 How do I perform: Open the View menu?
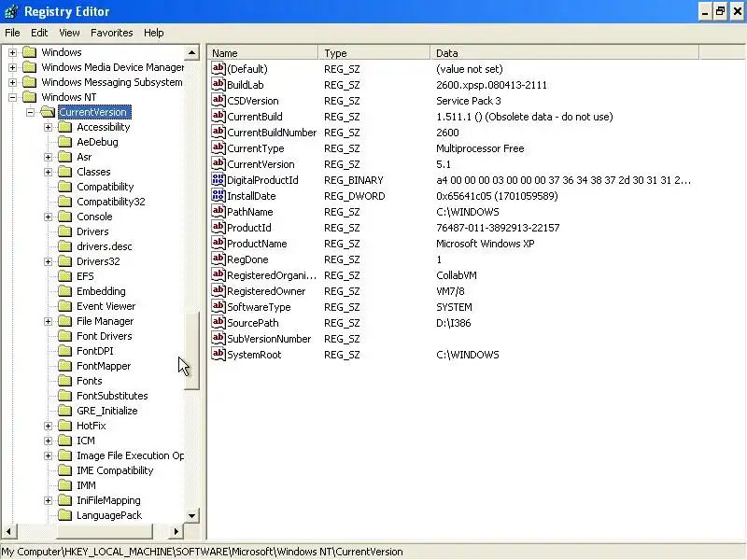(x=69, y=33)
